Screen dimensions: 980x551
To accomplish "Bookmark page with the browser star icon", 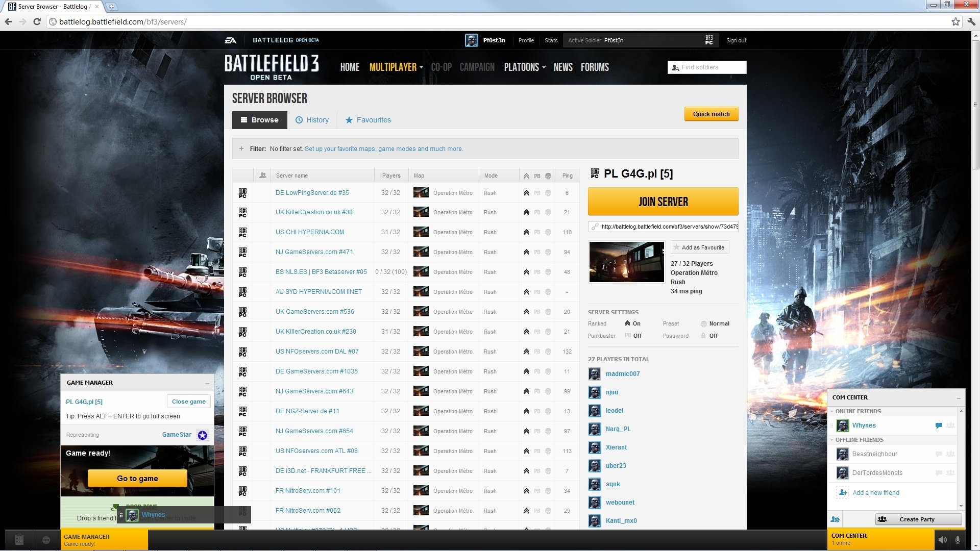I will [955, 21].
